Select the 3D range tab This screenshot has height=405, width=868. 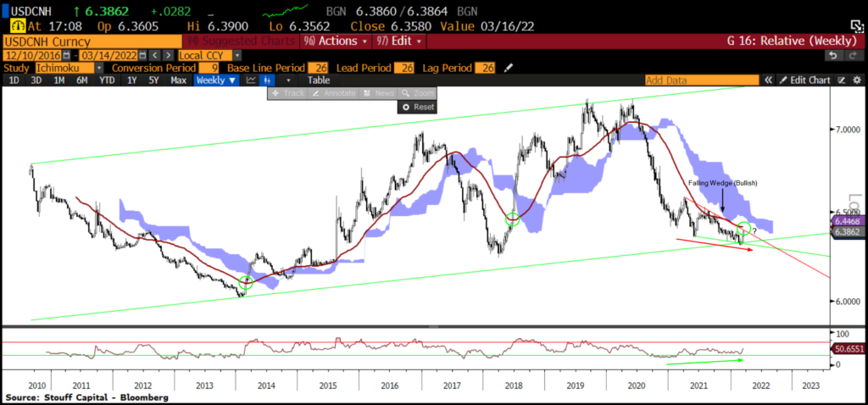click(36, 80)
